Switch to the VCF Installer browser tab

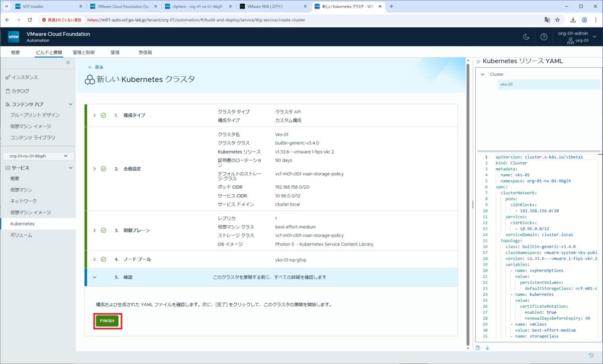coord(48,7)
